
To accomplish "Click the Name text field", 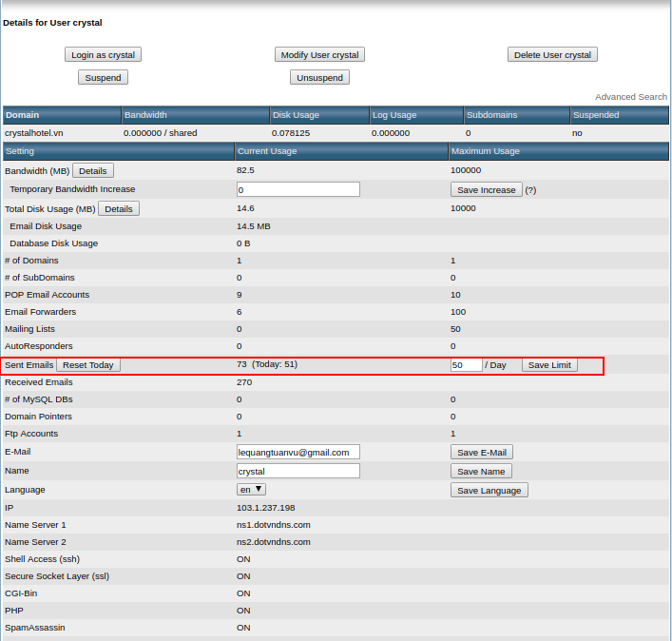I will [x=298, y=471].
